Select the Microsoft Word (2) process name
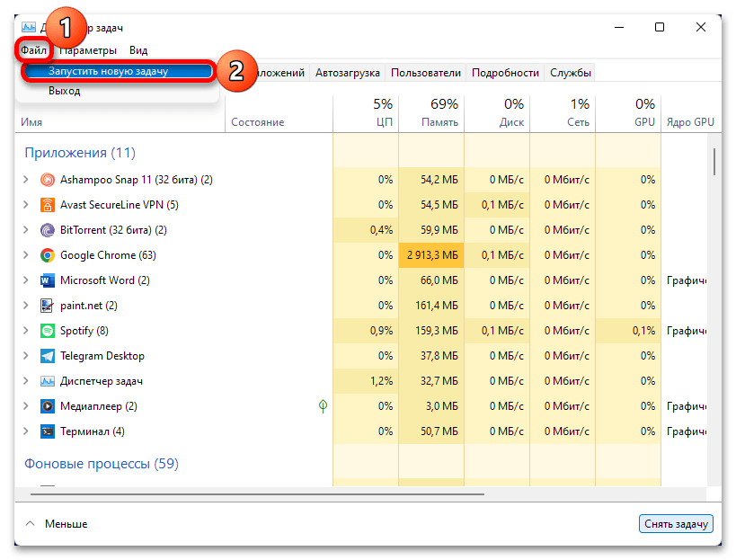Viewport: 736px width, 560px height. pyautogui.click(x=104, y=280)
